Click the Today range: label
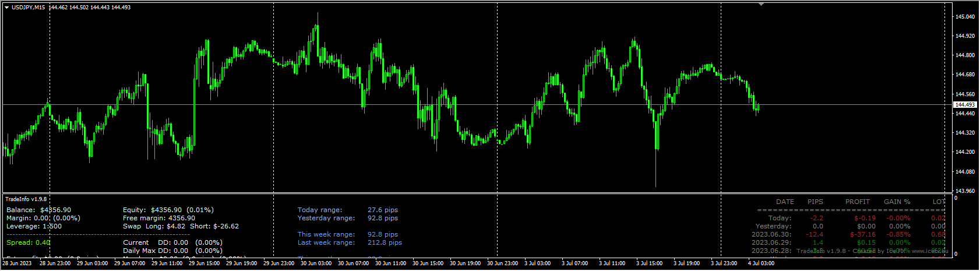This screenshot has width=980, height=271. 320,210
